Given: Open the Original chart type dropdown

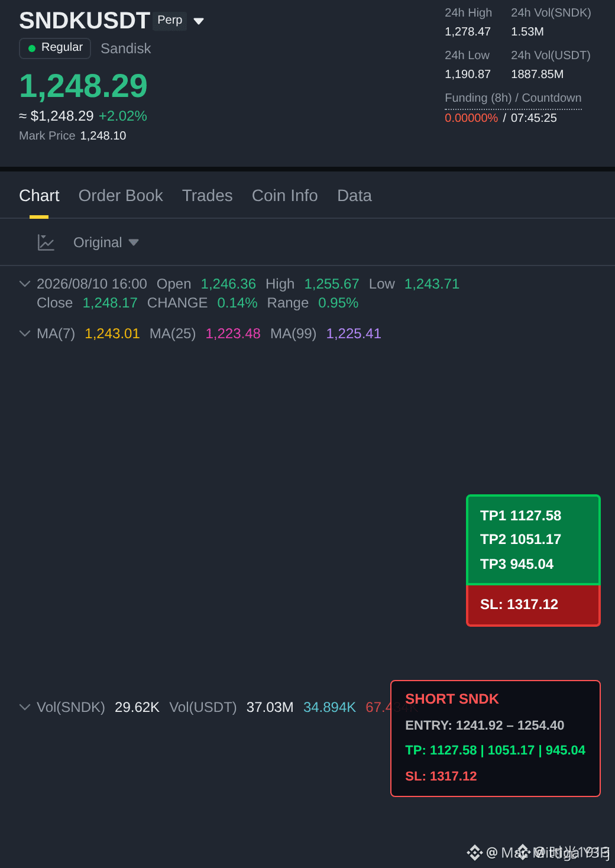Looking at the screenshot, I should pyautogui.click(x=106, y=242).
